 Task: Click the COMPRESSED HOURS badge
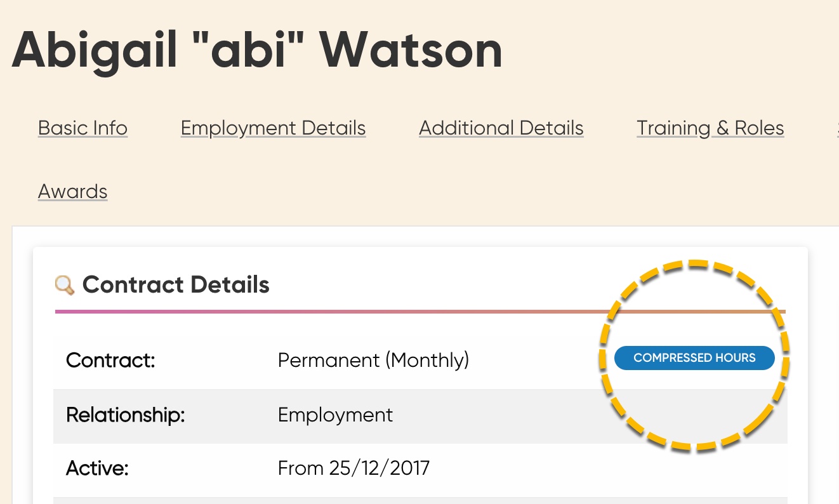pos(694,358)
